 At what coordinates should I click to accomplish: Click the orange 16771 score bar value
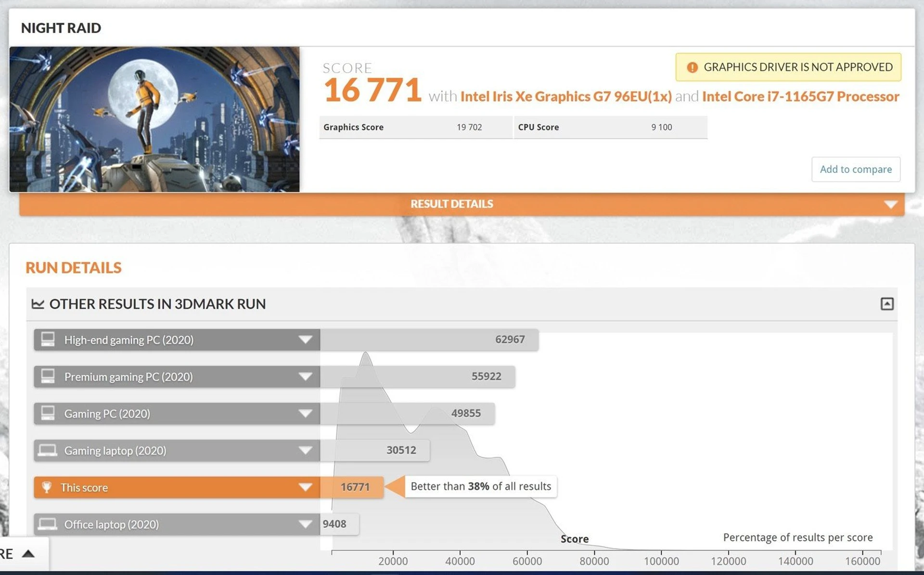pyautogui.click(x=355, y=487)
